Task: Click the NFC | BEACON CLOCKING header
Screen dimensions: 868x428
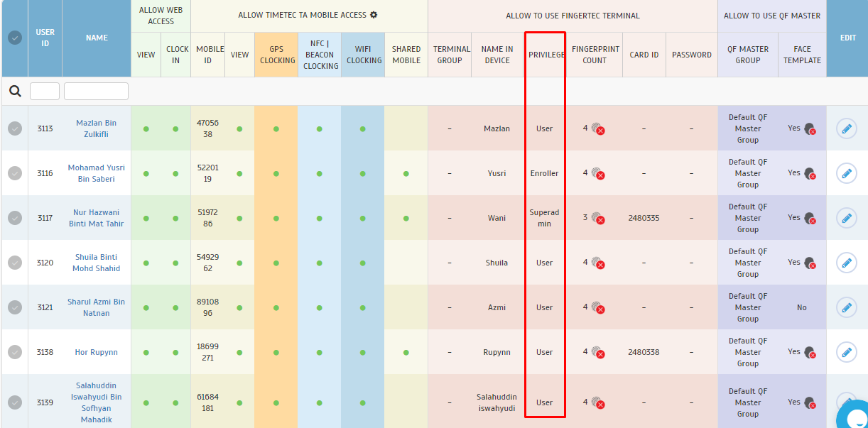Action: 320,55
